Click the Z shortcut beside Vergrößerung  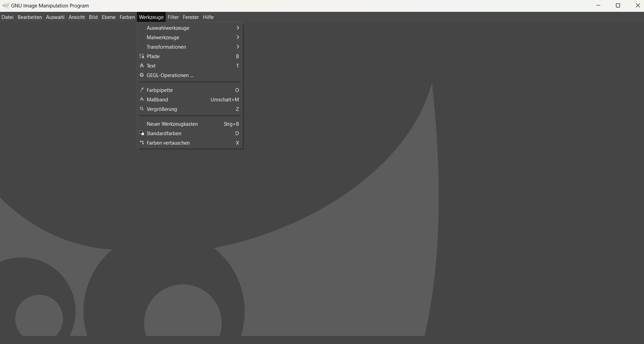237,109
